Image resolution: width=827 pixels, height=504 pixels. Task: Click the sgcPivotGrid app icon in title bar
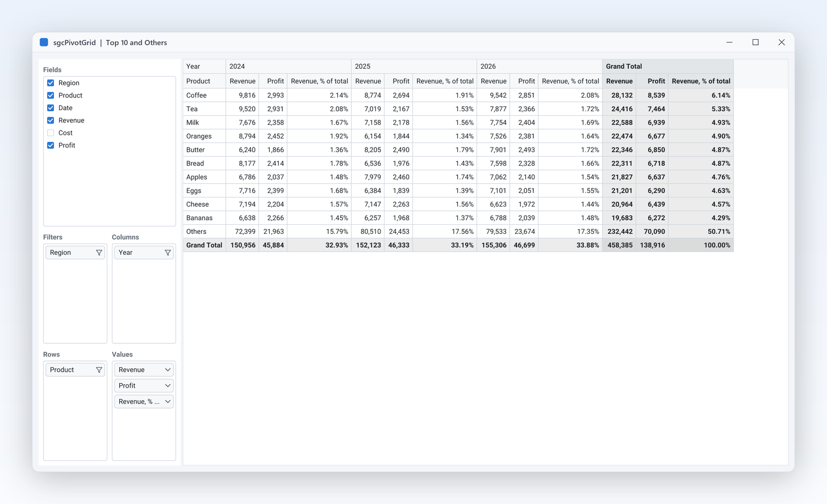(44, 43)
